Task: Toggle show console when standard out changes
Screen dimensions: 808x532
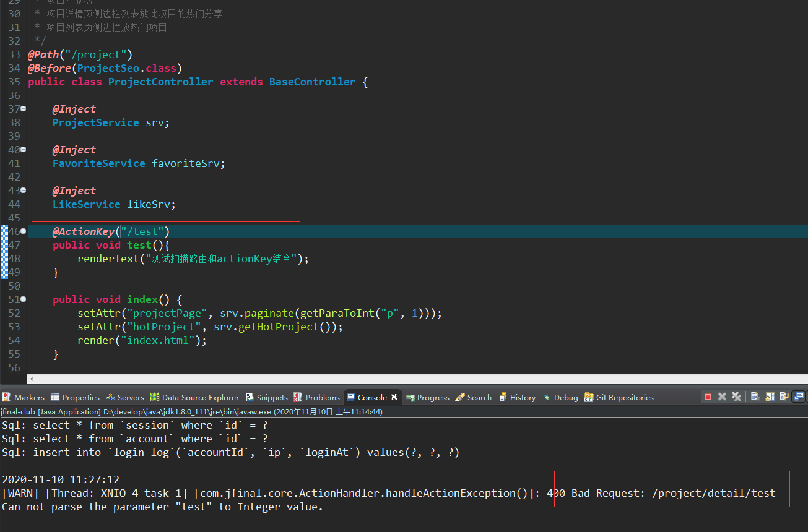Action: [x=799, y=397]
